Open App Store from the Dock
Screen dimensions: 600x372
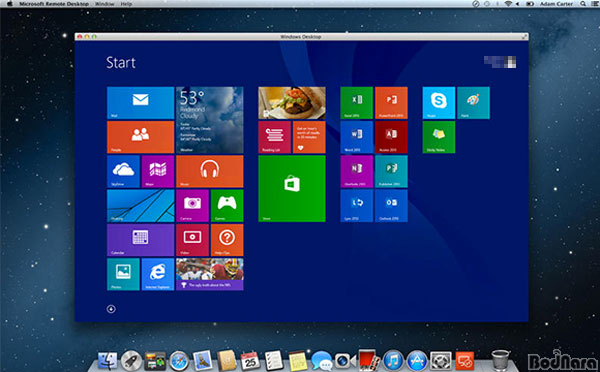coord(417,361)
